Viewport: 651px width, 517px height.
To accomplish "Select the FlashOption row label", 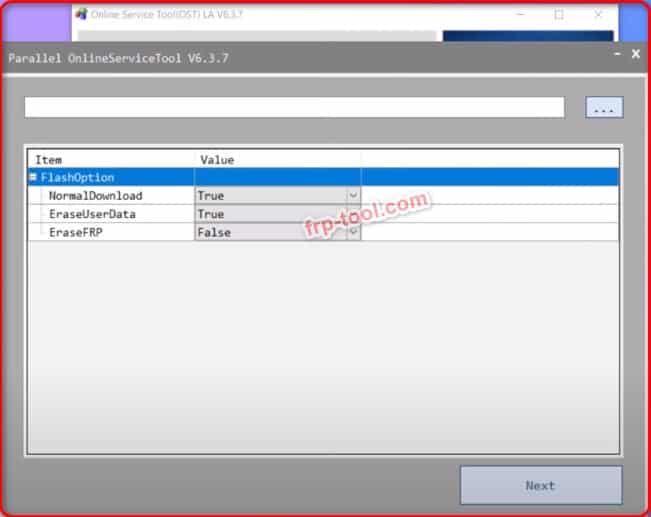I will (77, 178).
